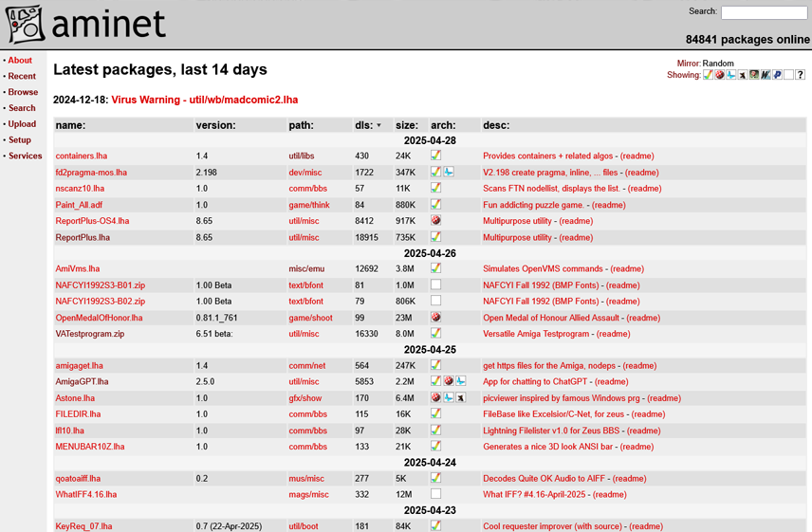
Task: Sort packages by the name: column header
Action: pyautogui.click(x=70, y=125)
